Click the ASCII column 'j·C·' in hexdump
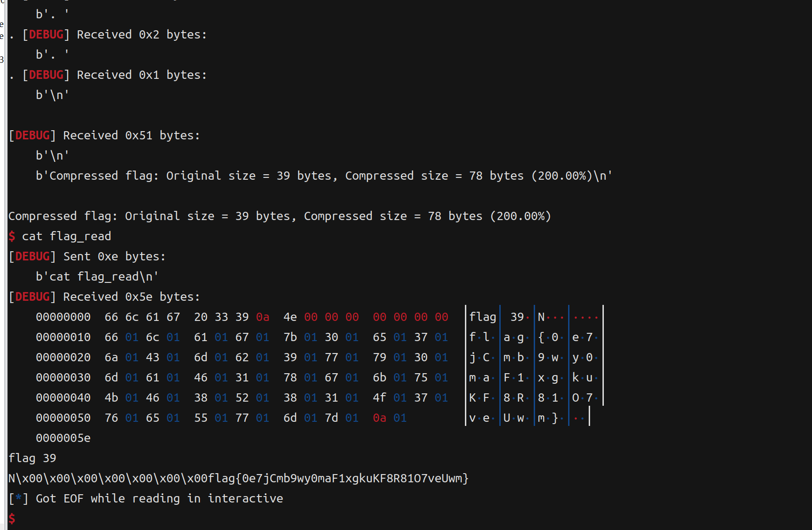 coord(482,357)
